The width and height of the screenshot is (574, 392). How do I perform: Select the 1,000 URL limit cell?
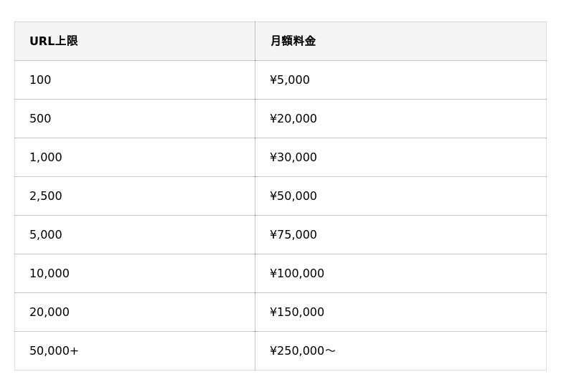tap(46, 158)
